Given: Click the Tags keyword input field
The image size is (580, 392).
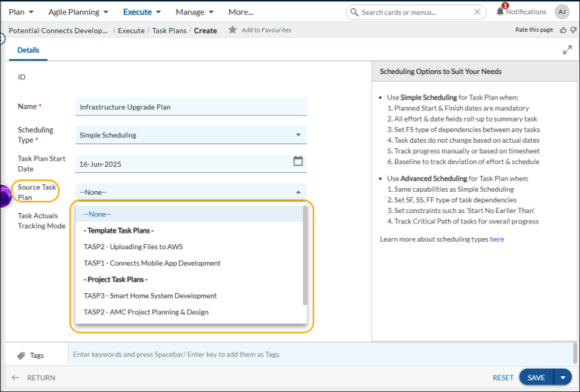Looking at the screenshot, I should click(320, 354).
